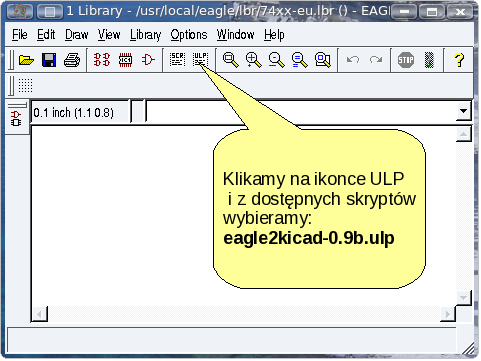Redraw the view with the magnifier icon
Viewport: 481px width, 361px height.
pyautogui.click(x=300, y=60)
